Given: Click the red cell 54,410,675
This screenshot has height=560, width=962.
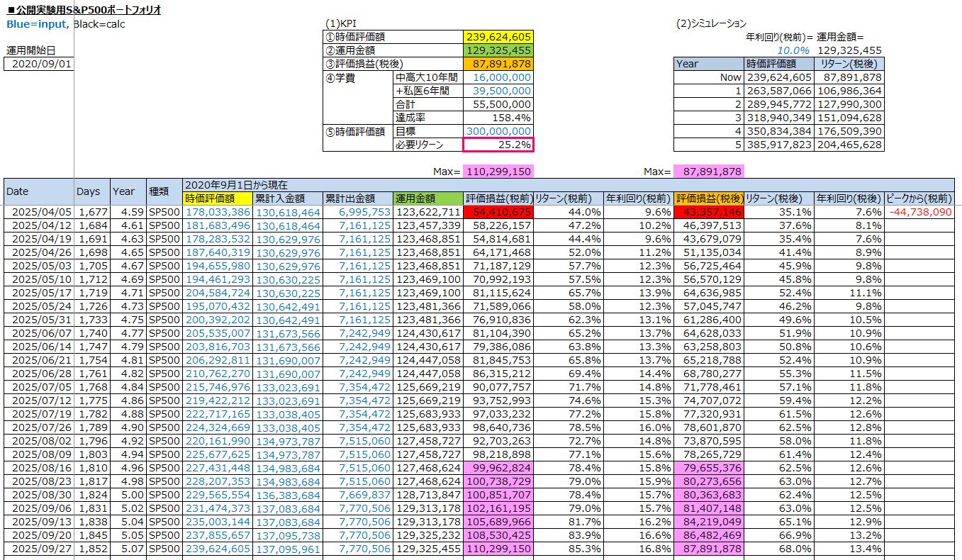Looking at the screenshot, I should click(x=498, y=212).
